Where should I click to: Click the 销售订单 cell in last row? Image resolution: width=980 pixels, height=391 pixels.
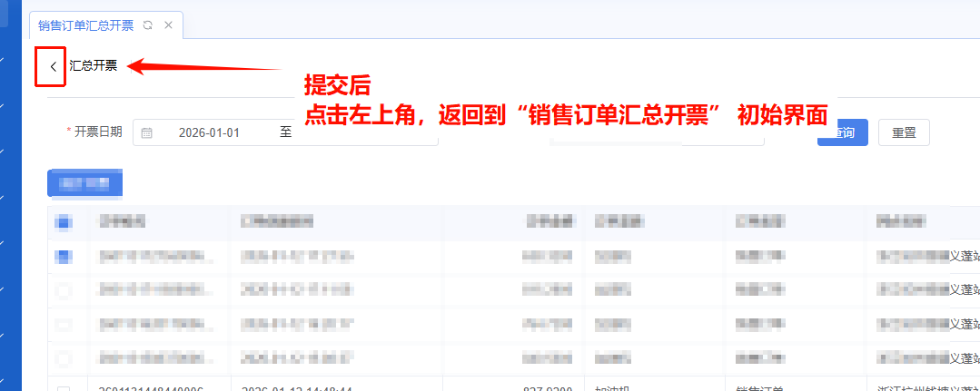pyautogui.click(x=758, y=388)
